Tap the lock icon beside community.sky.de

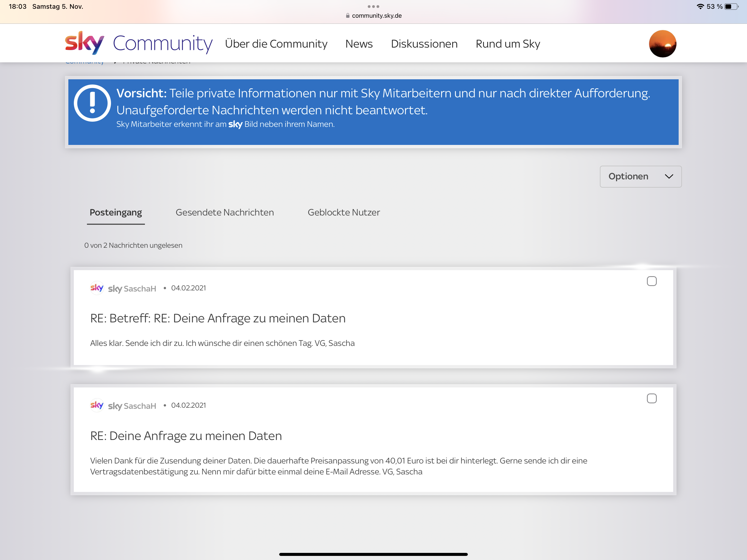coord(348,16)
